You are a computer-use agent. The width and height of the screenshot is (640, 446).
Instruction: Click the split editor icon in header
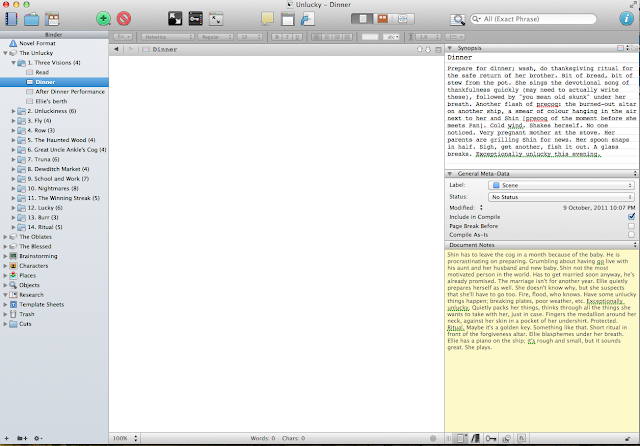[x=438, y=50]
